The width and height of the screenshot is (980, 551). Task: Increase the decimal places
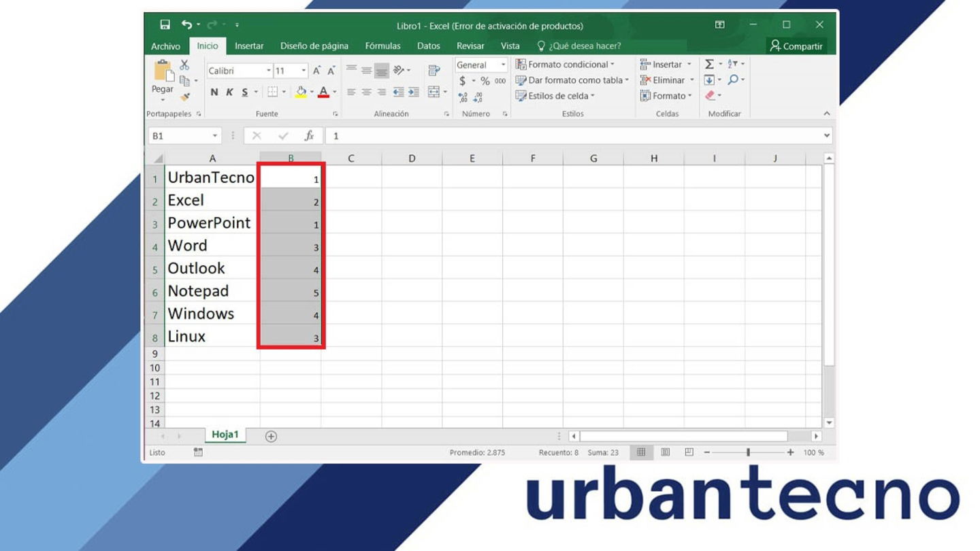pos(463,97)
